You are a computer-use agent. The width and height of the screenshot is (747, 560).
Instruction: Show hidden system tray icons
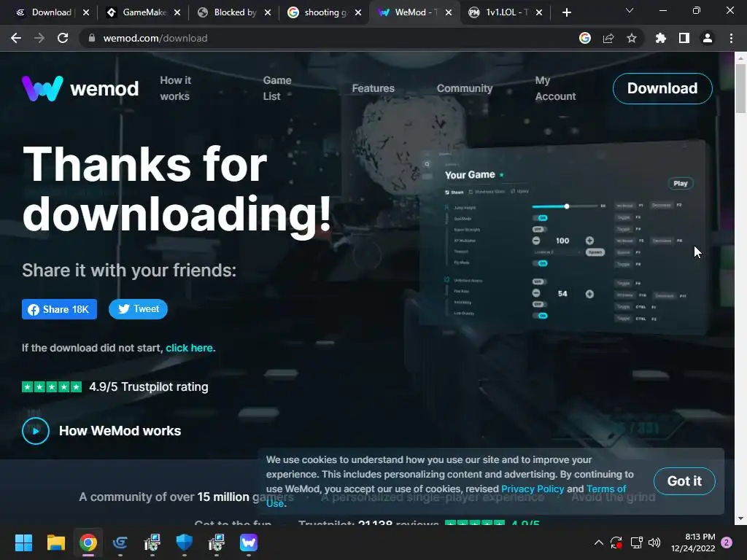tap(599, 542)
